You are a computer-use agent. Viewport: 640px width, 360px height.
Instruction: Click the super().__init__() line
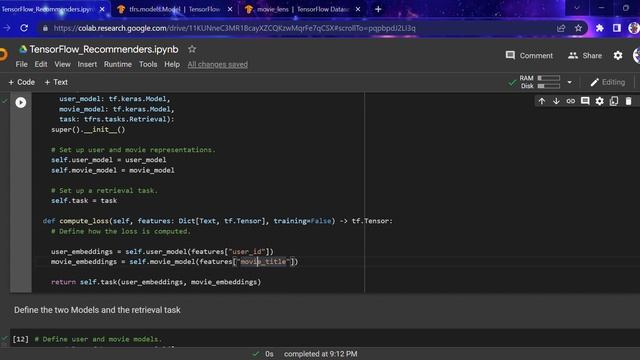pos(88,129)
